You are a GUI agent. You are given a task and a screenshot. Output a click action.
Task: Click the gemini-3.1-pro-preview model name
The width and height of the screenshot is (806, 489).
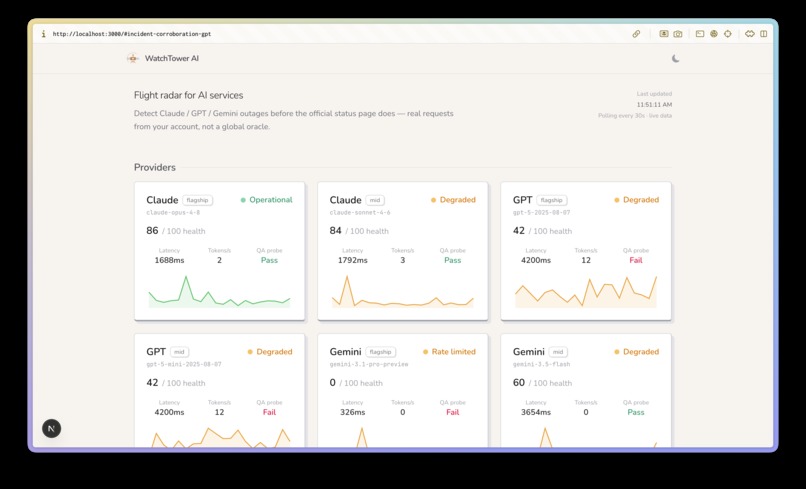pos(369,364)
